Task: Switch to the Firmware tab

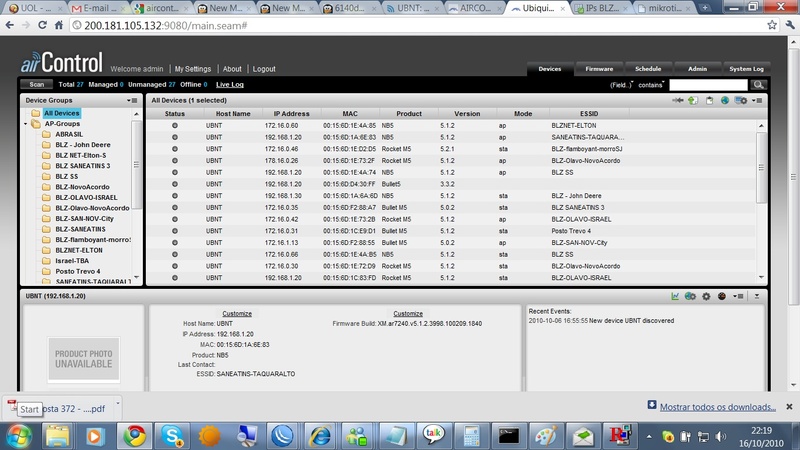Action: point(599,69)
